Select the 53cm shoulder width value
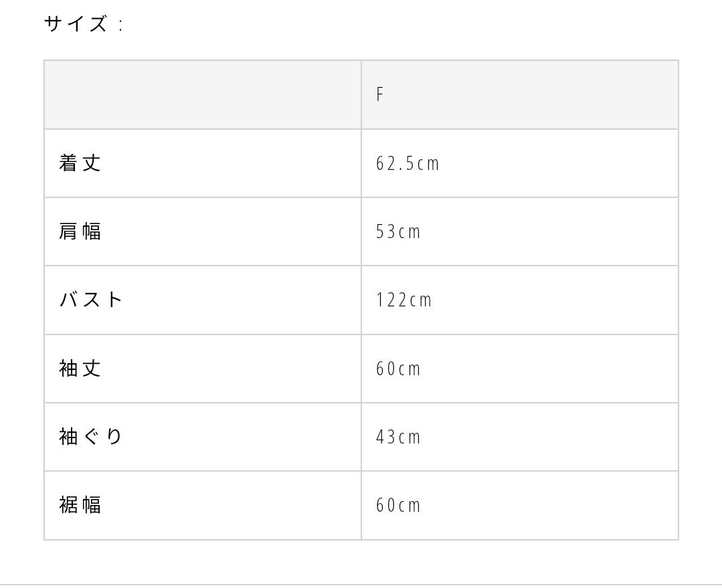Image resolution: width=722 pixels, height=588 pixels. (x=398, y=231)
